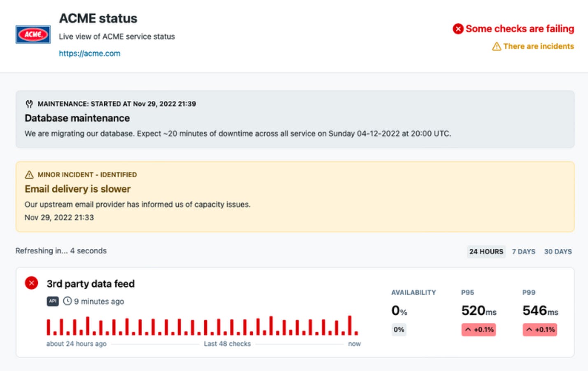Click the API badge under 3rd party data feed

(x=52, y=301)
